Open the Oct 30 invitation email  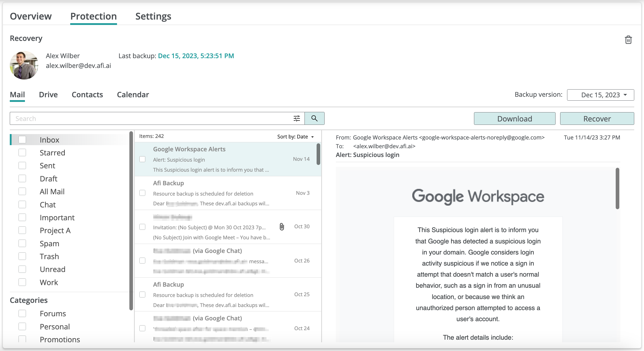[228, 227]
